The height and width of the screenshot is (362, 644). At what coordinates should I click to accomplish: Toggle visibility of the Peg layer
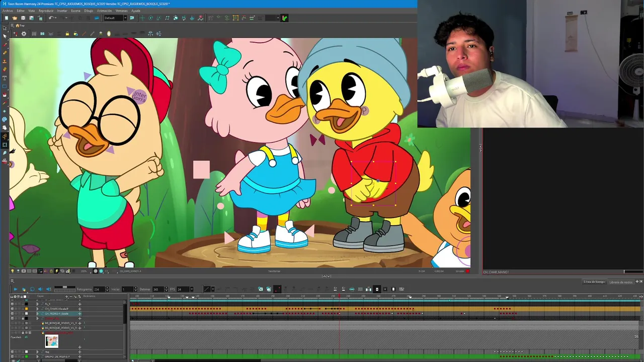[x=12, y=352]
